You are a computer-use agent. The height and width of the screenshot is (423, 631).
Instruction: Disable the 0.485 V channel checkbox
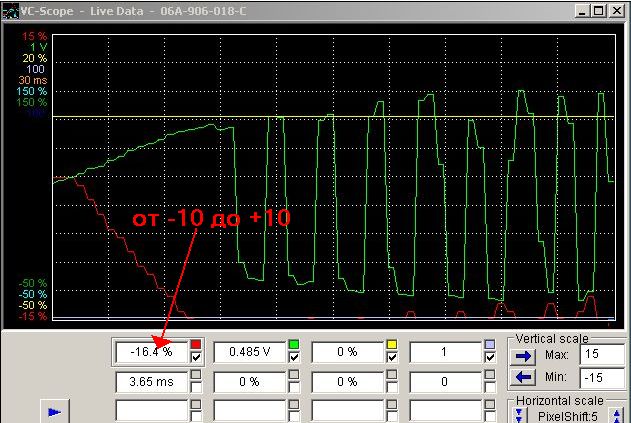[x=293, y=358]
